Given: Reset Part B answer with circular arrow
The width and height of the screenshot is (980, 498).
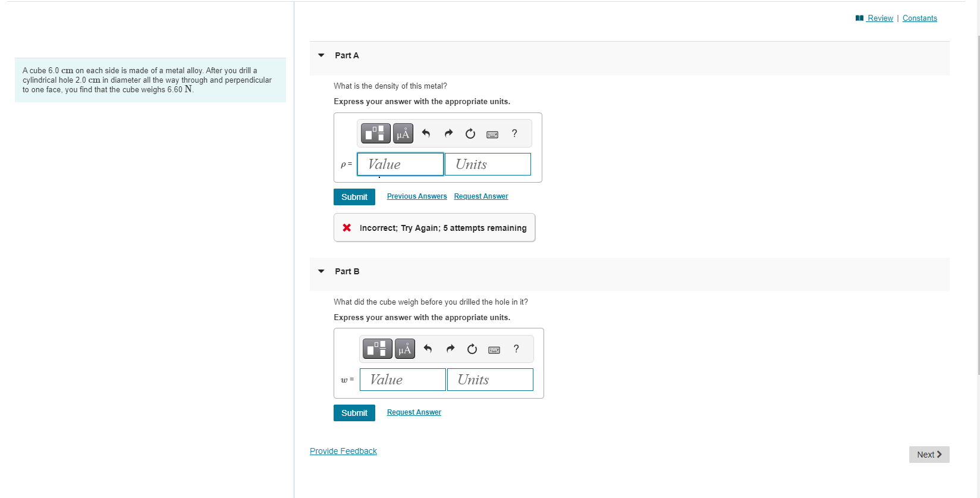Looking at the screenshot, I should 472,349.
